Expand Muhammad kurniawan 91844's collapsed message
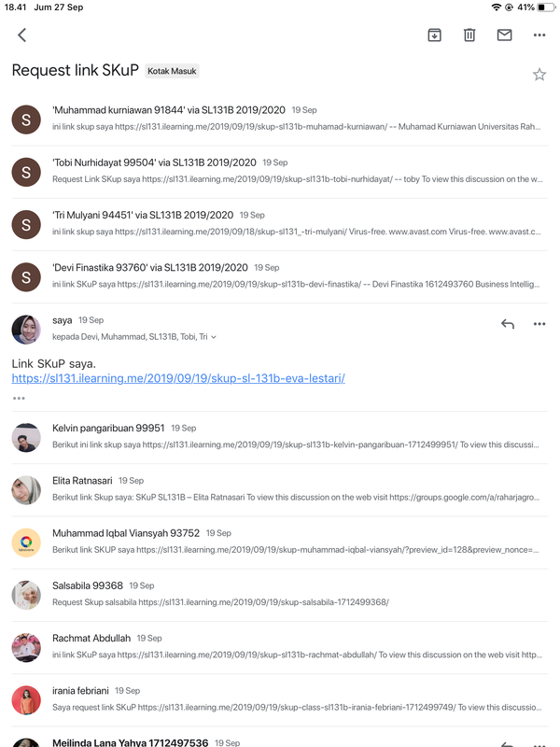 [x=279, y=120]
